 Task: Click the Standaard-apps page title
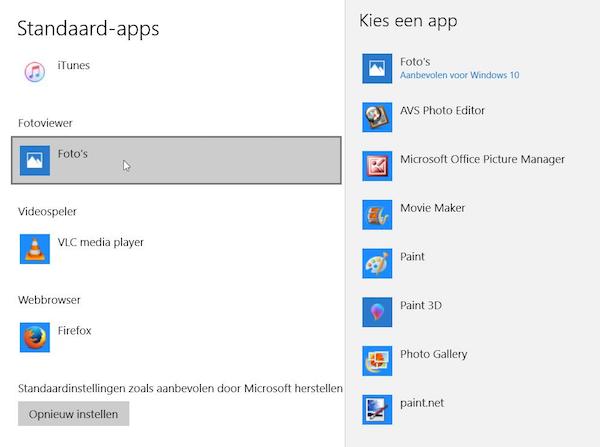[x=88, y=29]
